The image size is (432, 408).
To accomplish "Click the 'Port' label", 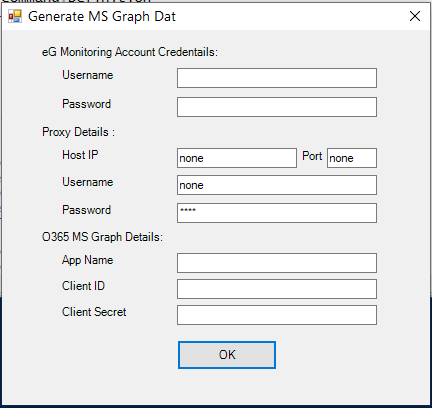I will pyautogui.click(x=312, y=156).
